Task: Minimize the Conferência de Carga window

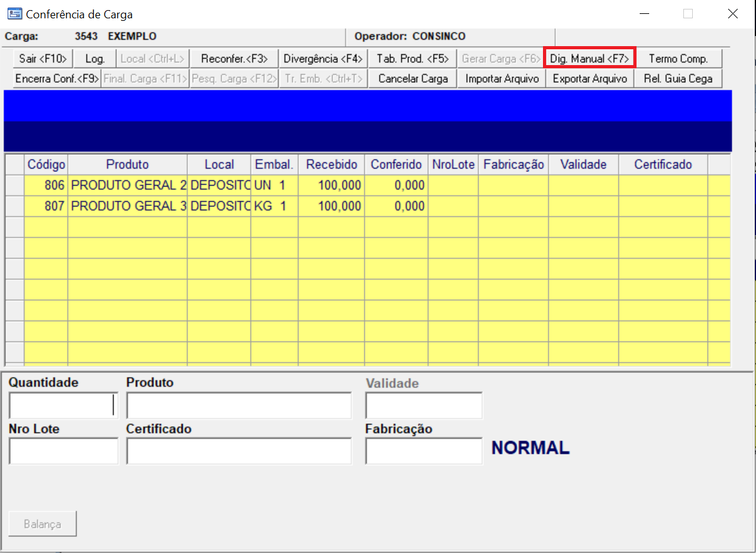Action: [644, 13]
